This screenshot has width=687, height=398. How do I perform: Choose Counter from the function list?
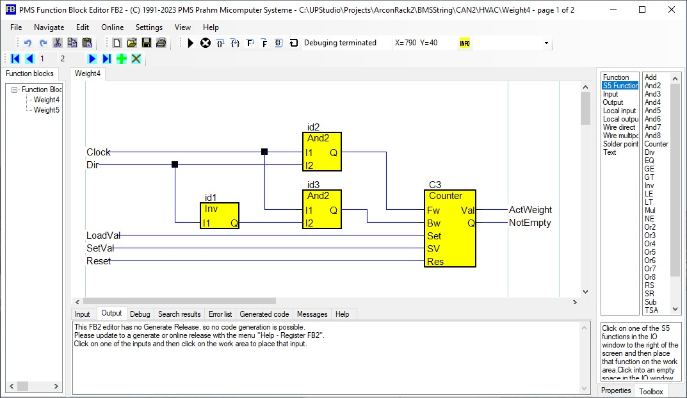click(656, 144)
